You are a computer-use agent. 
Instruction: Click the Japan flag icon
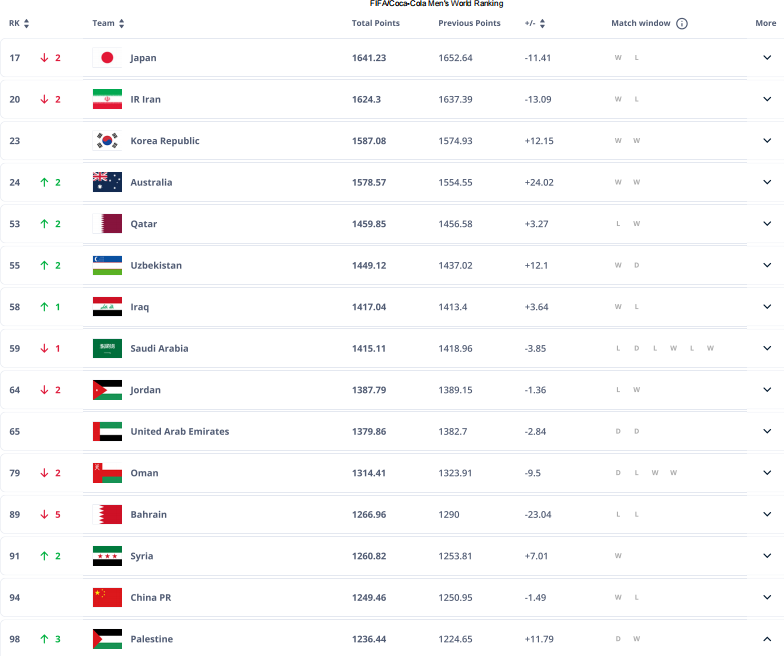107,58
